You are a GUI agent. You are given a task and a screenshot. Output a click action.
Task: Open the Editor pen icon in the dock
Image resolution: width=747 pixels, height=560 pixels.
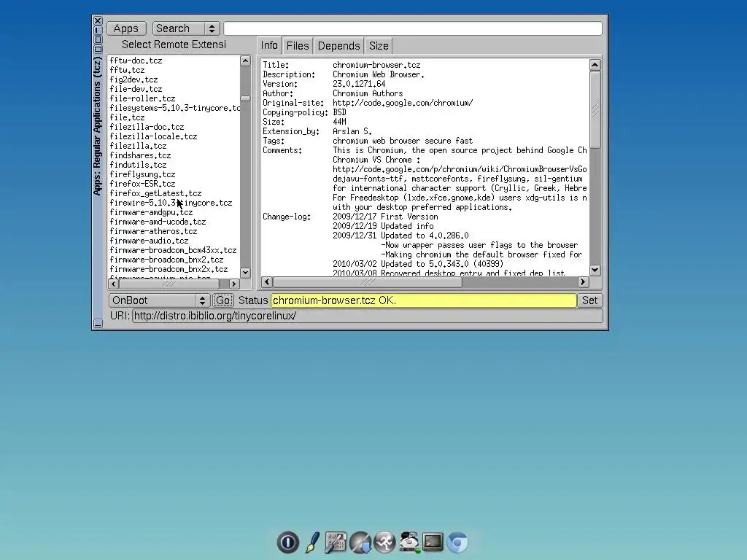tap(312, 542)
